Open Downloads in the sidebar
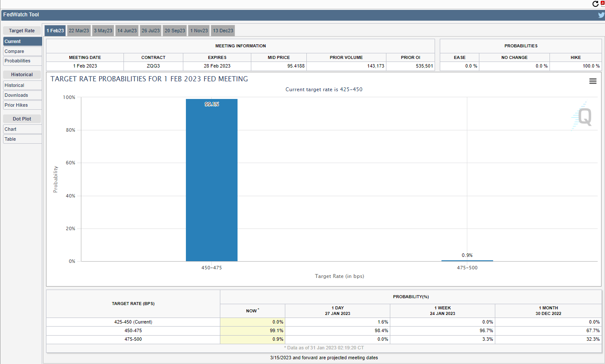Image resolution: width=605 pixels, height=364 pixels. coord(22,95)
